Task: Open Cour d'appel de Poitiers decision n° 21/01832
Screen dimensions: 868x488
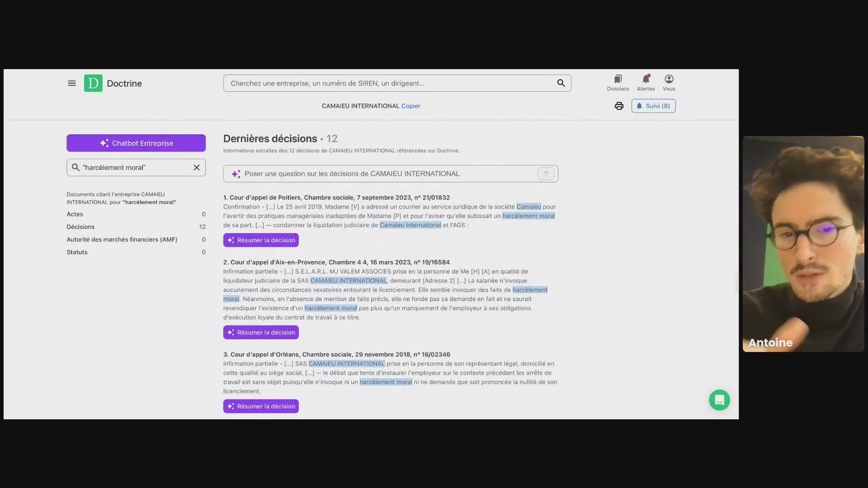Action: [x=336, y=197]
